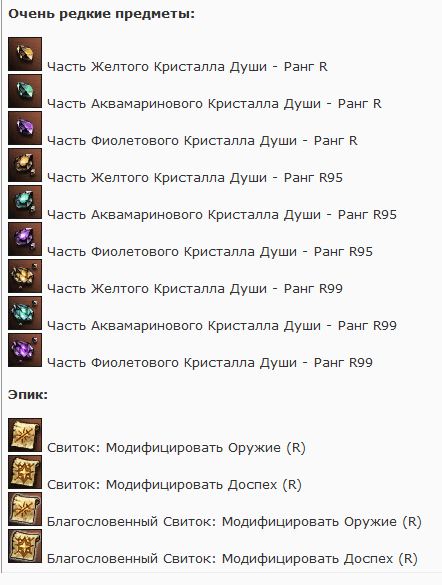The width and height of the screenshot is (442, 585).
Task: Click the yellow Soul Crystal Ранг R icon
Action: [x=25, y=54]
